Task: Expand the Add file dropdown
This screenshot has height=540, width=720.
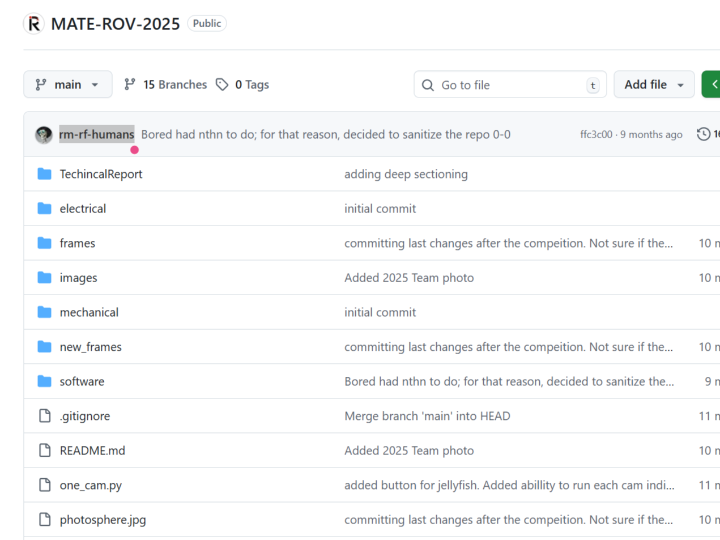Action: [x=654, y=85]
